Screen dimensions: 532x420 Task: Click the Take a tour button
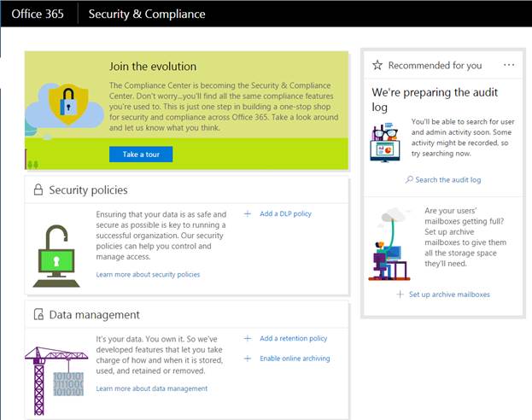[141, 155]
